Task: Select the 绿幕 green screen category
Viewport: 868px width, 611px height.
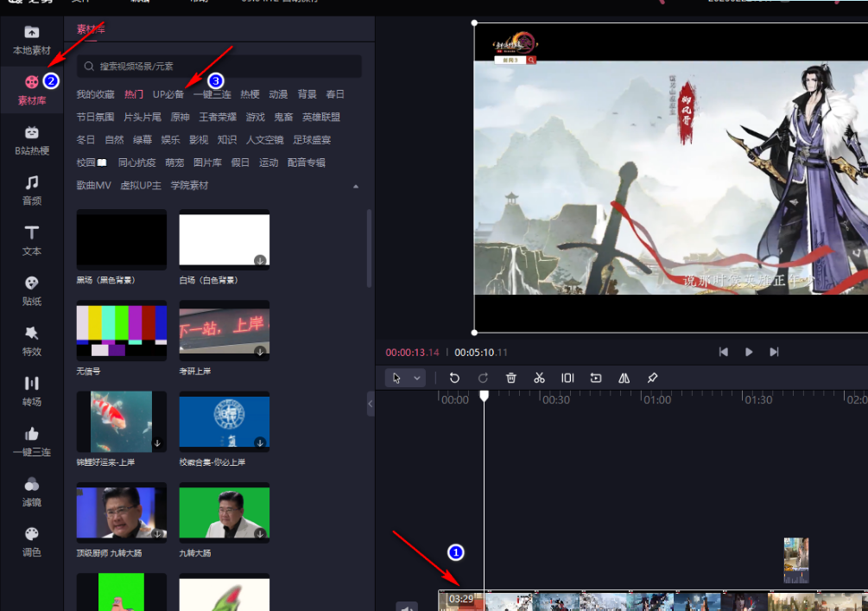Action: pos(143,139)
